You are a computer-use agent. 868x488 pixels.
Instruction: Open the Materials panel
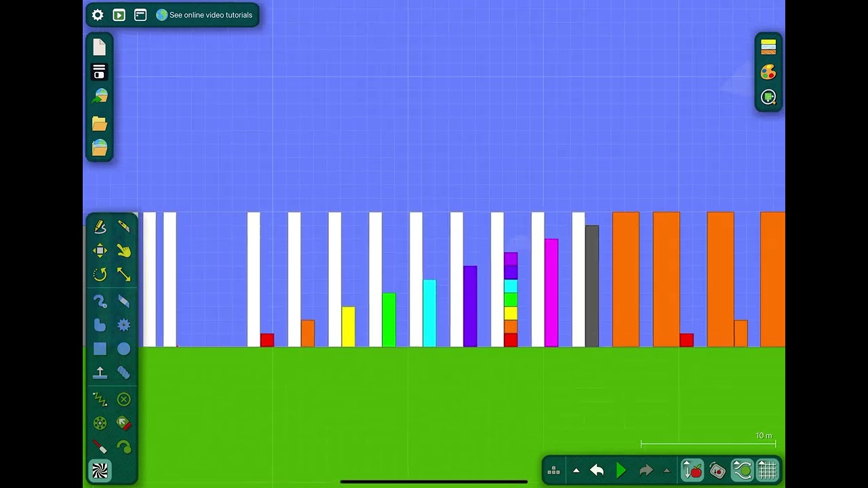click(x=768, y=47)
